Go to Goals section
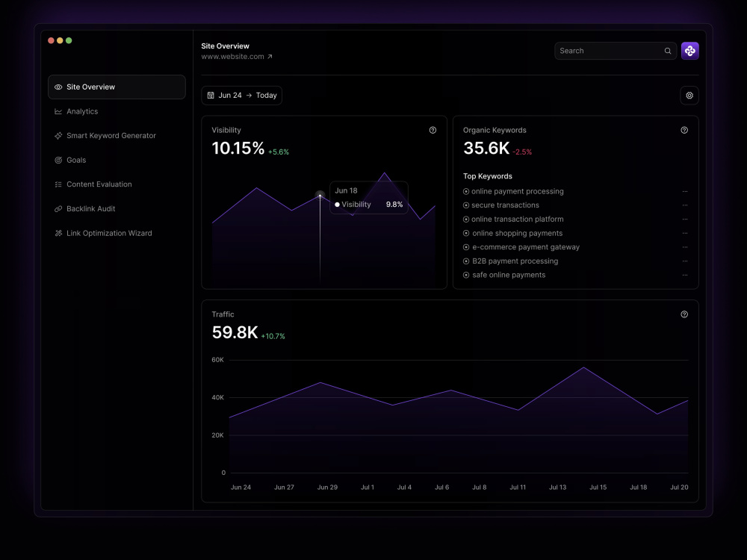747x560 pixels. tap(76, 160)
